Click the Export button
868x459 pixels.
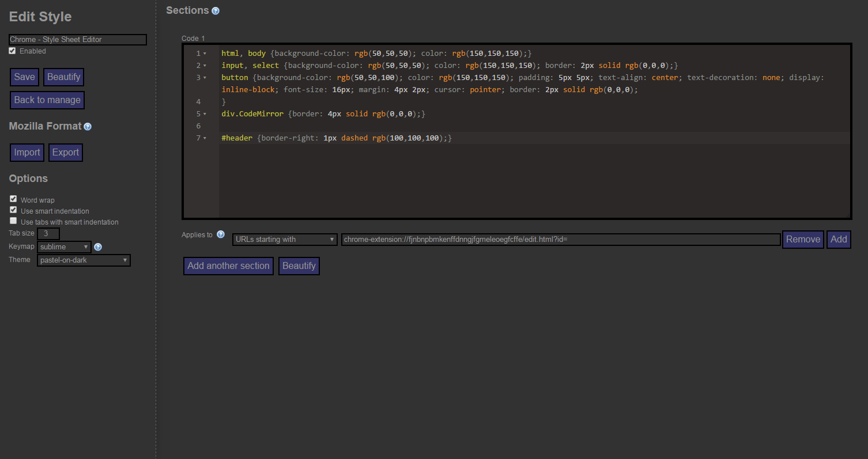tap(65, 152)
